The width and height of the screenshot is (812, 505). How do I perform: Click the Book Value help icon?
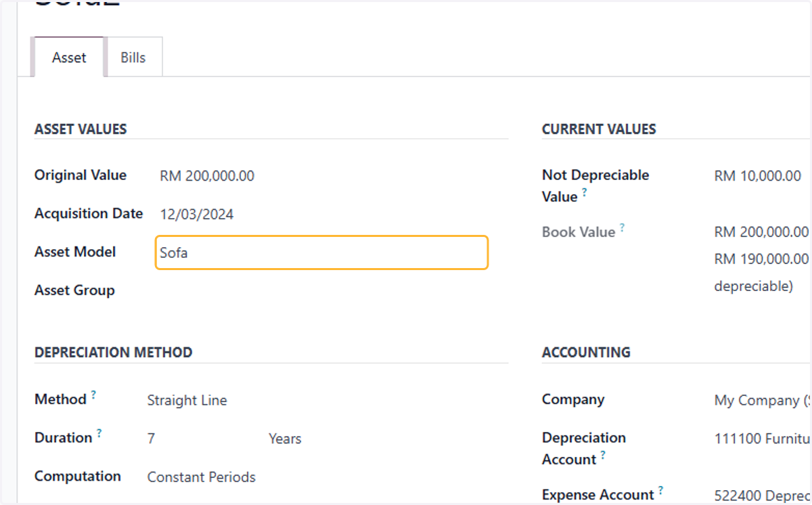(x=622, y=227)
